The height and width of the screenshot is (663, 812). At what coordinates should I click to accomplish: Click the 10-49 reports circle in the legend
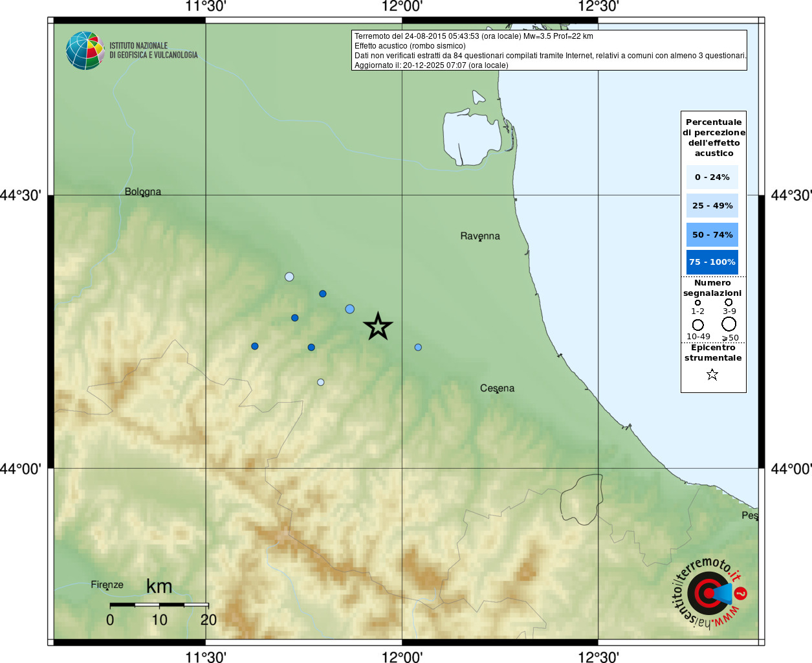(697, 324)
